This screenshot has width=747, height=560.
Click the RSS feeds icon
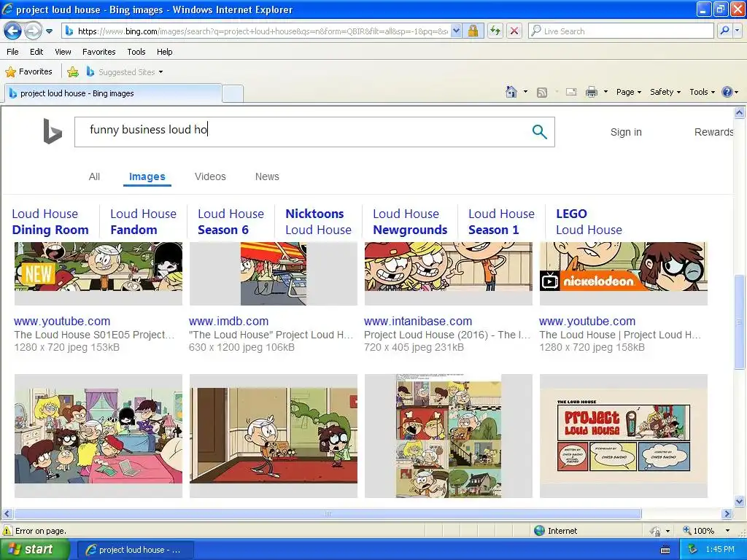542,93
